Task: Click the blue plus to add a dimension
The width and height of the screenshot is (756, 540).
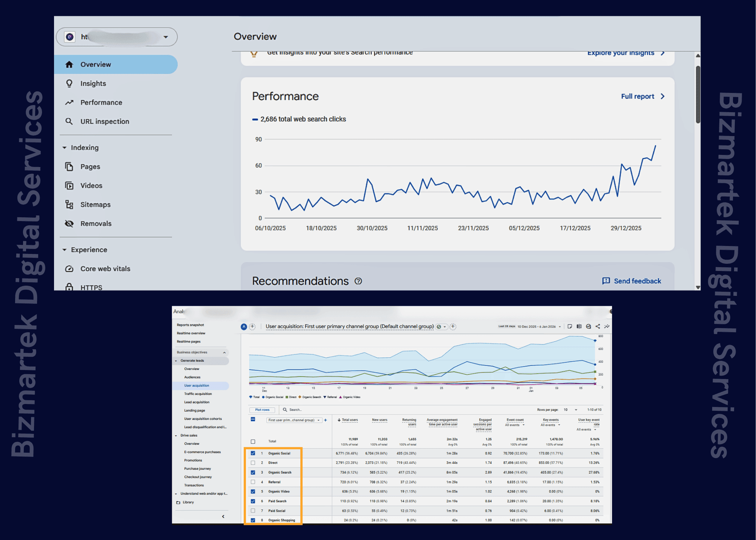Action: [x=325, y=420]
